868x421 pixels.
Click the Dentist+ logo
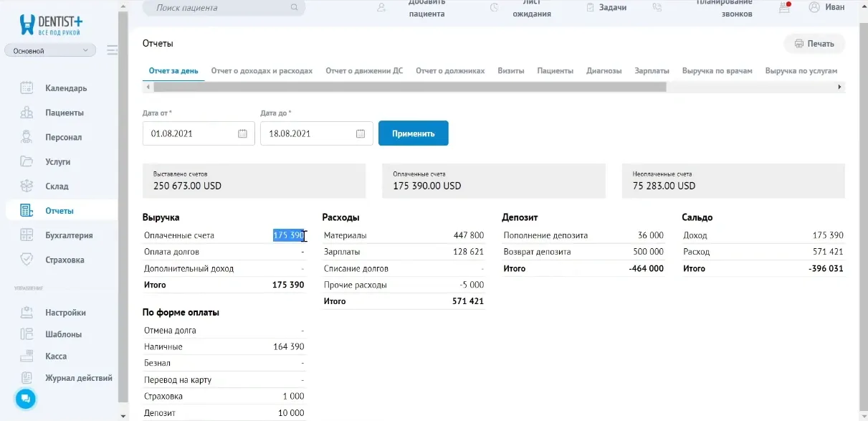(x=50, y=26)
